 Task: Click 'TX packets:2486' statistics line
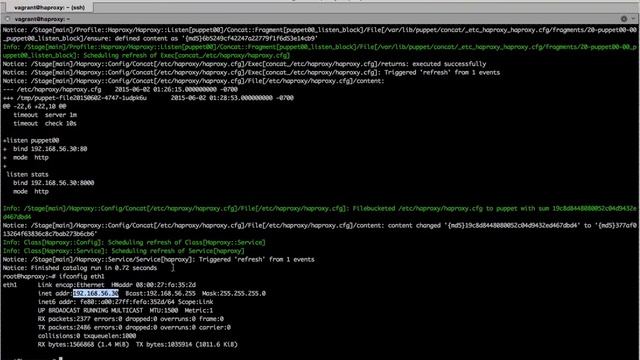(x=134, y=327)
